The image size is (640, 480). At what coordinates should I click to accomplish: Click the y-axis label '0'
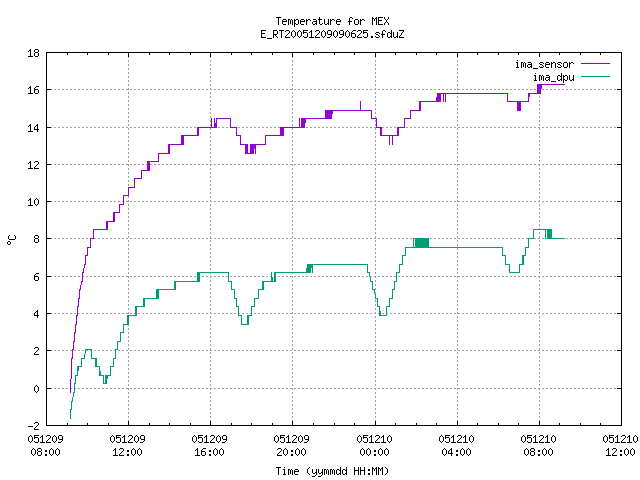[36, 389]
